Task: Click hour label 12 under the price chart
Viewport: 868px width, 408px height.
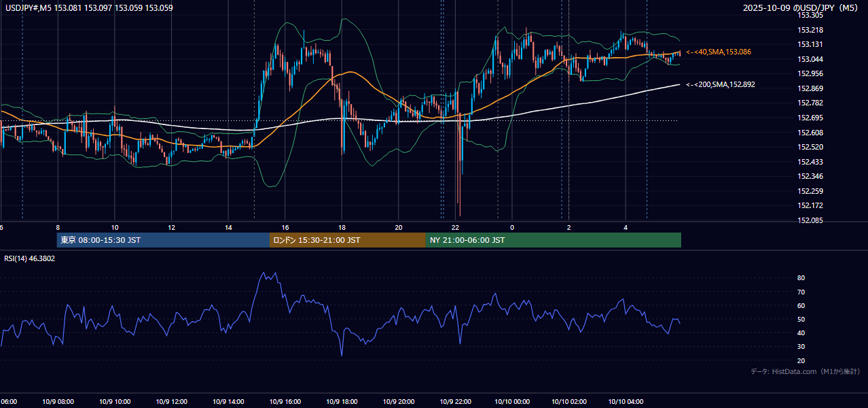Action: pos(172,228)
